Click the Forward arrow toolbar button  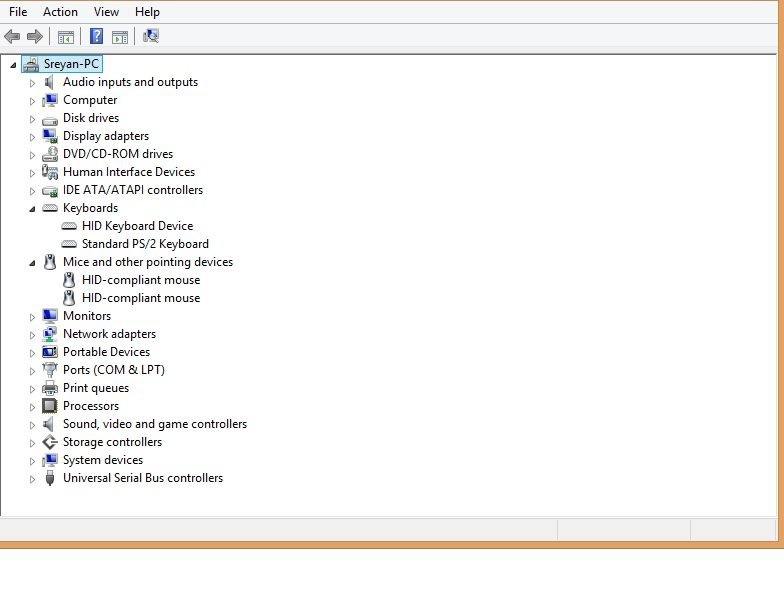(x=35, y=37)
